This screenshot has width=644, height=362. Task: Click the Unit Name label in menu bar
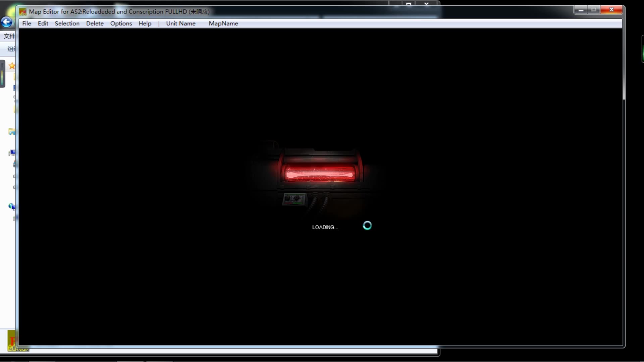coord(180,23)
